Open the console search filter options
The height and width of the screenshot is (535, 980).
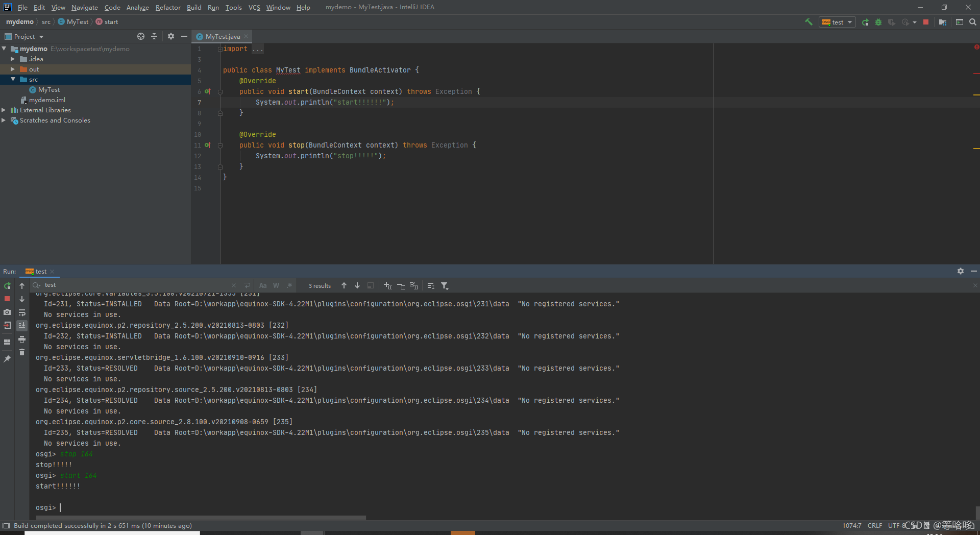point(445,286)
